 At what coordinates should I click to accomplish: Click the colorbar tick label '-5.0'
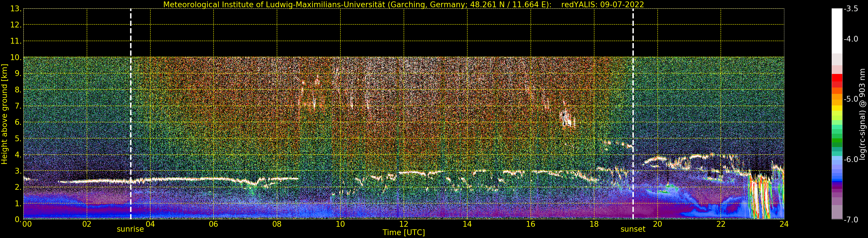click(851, 99)
